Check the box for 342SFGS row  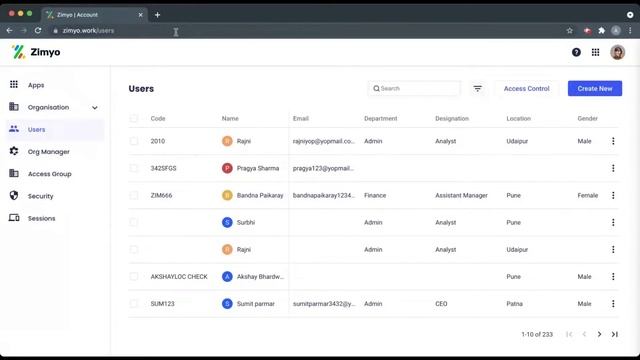(x=134, y=168)
